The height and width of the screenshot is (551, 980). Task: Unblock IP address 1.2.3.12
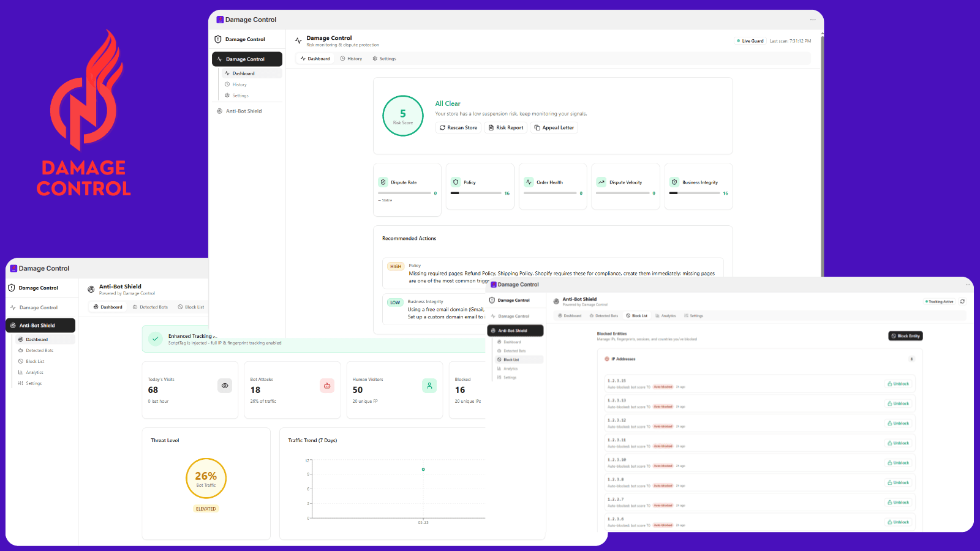click(x=899, y=423)
